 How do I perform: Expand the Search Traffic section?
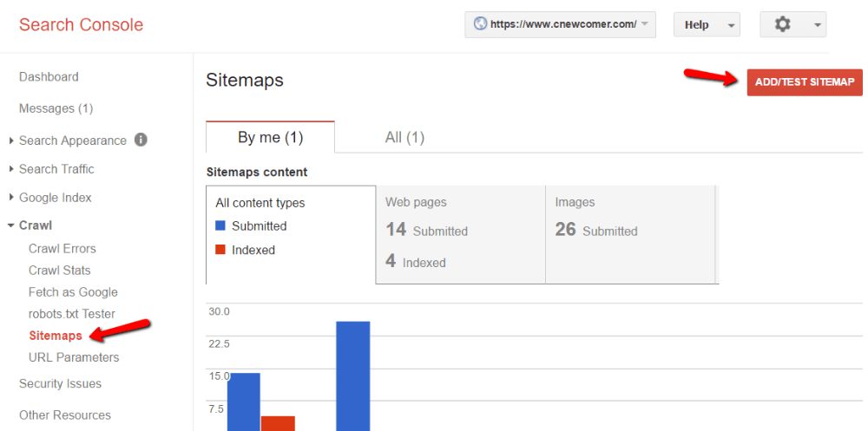click(x=11, y=169)
